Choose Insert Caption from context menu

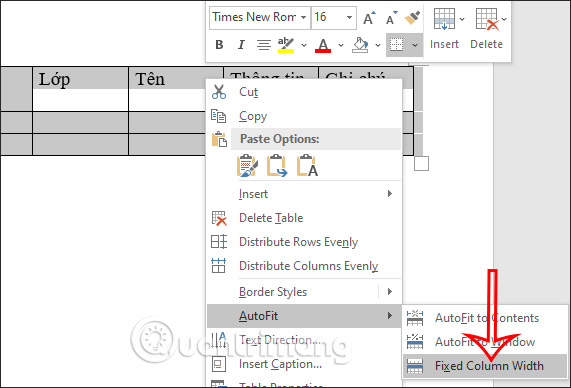click(x=304, y=364)
